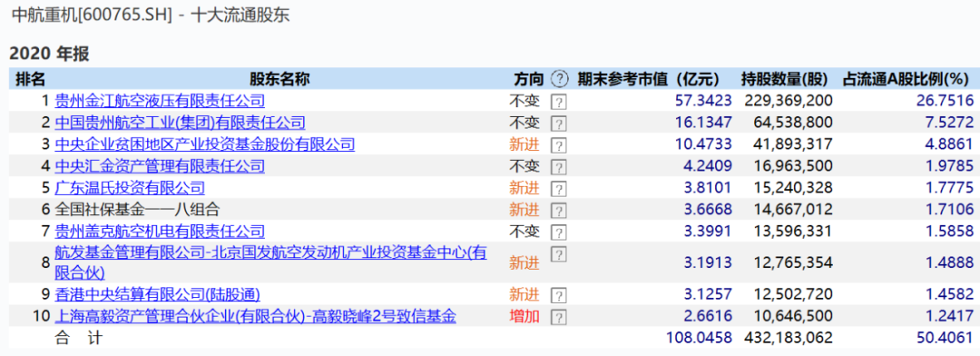Click the help icon in the 方向 header
This screenshot has width=980, height=356.
(560, 79)
